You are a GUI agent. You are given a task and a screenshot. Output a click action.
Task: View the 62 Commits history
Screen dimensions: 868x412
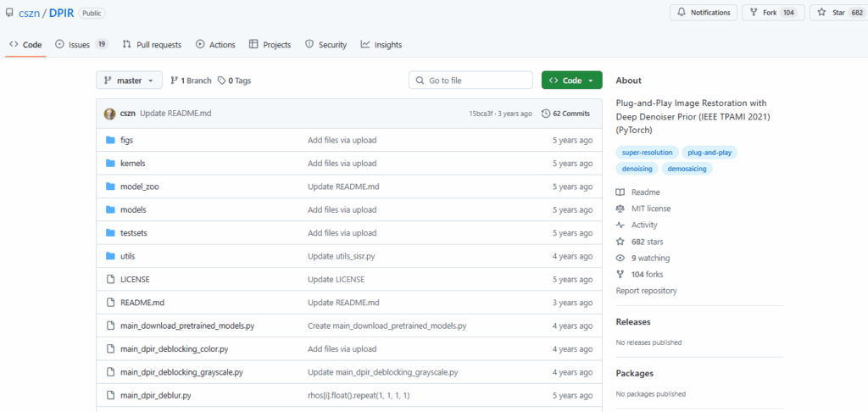pos(565,114)
